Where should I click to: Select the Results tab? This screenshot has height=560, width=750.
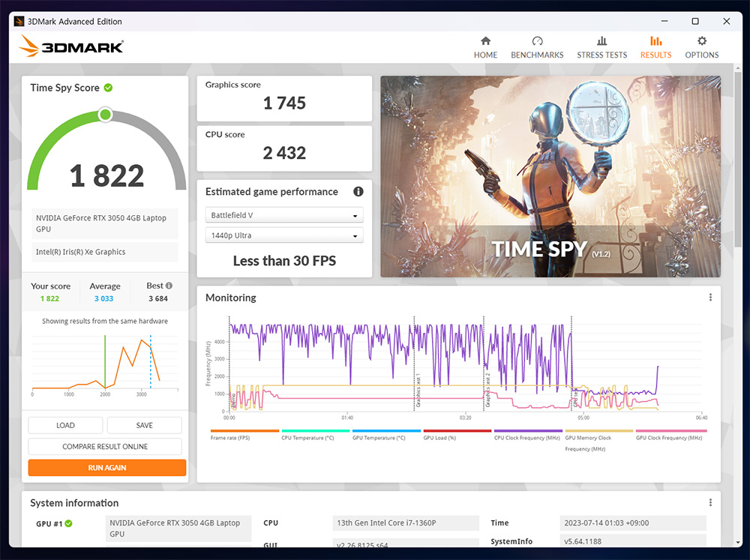point(655,47)
